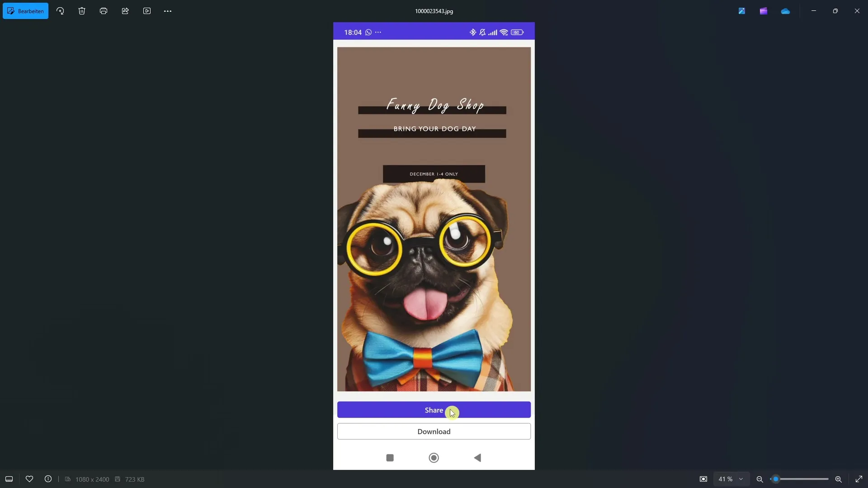Click the favorites/heart icon in status bar

[28, 480]
